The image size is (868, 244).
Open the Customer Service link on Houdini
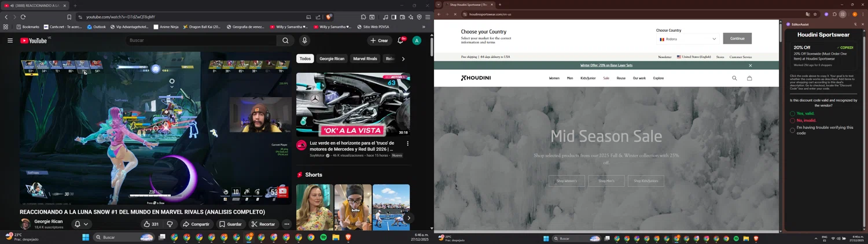coord(741,57)
